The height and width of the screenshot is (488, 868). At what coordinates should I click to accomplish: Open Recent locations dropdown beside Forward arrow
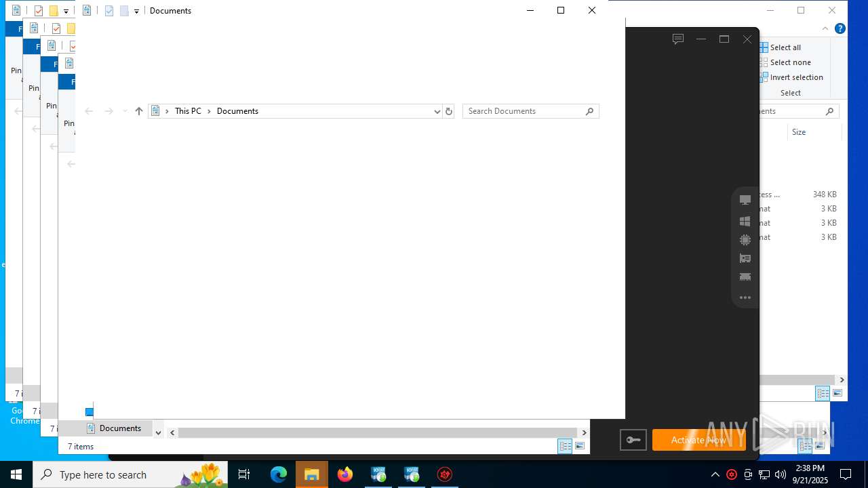point(125,111)
